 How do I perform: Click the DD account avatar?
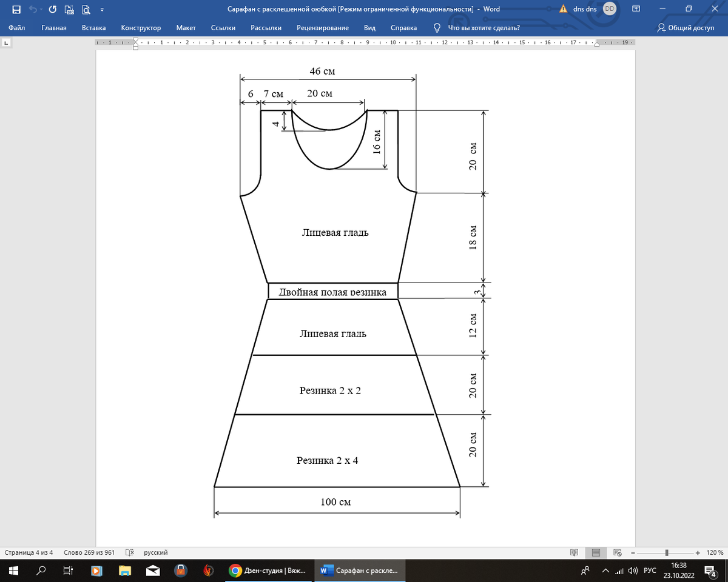pos(610,9)
